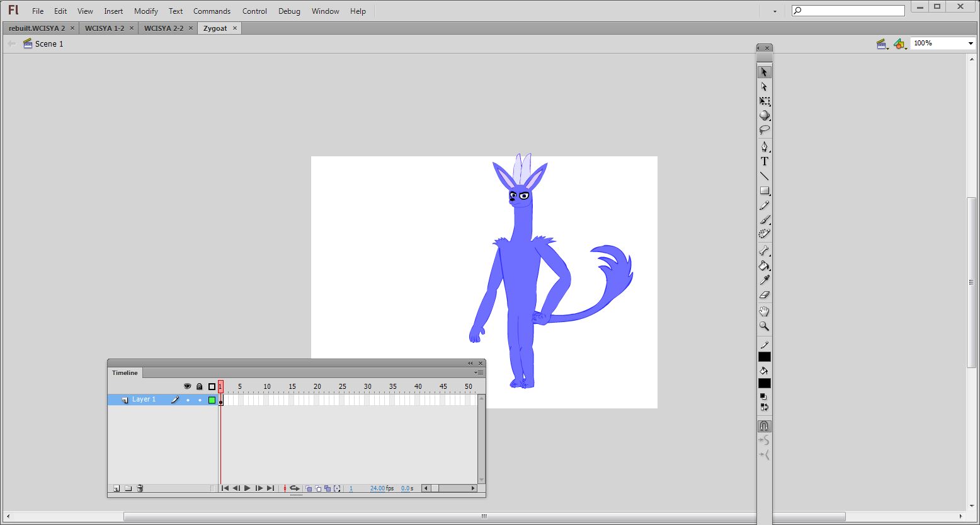
Task: Click the stroke color swatch in the toolbar
Action: 764,357
